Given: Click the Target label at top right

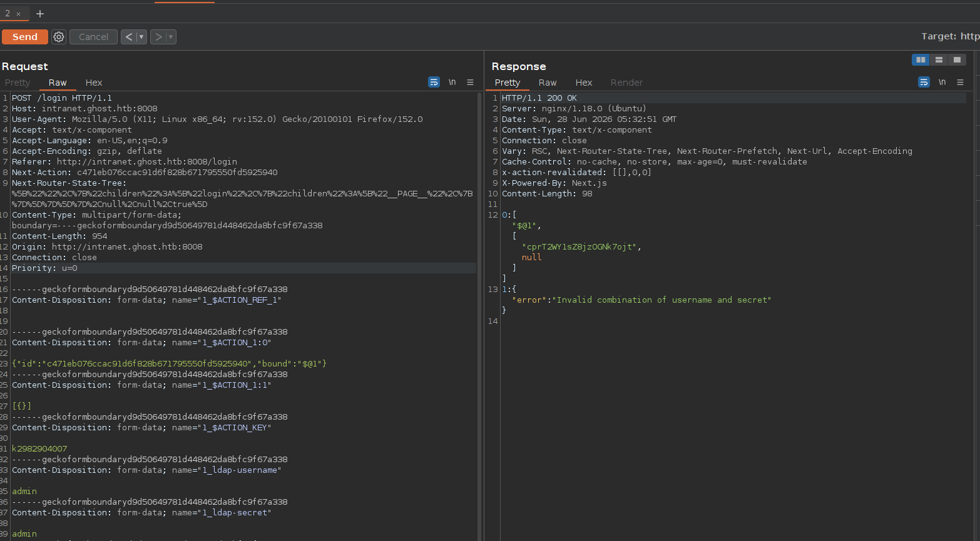Looking at the screenshot, I should click(x=950, y=36).
